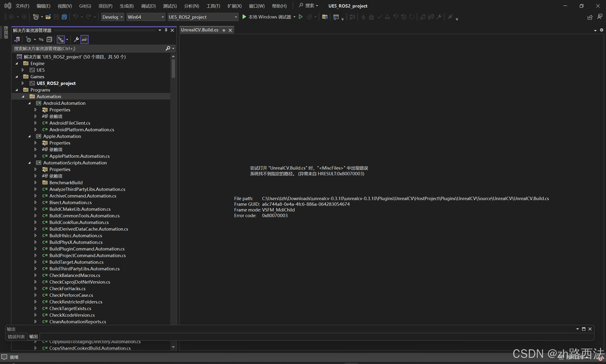Viewport: 606px width, 364px height.
Task: Click the vertical 数据源 side tab
Action: [6, 32]
